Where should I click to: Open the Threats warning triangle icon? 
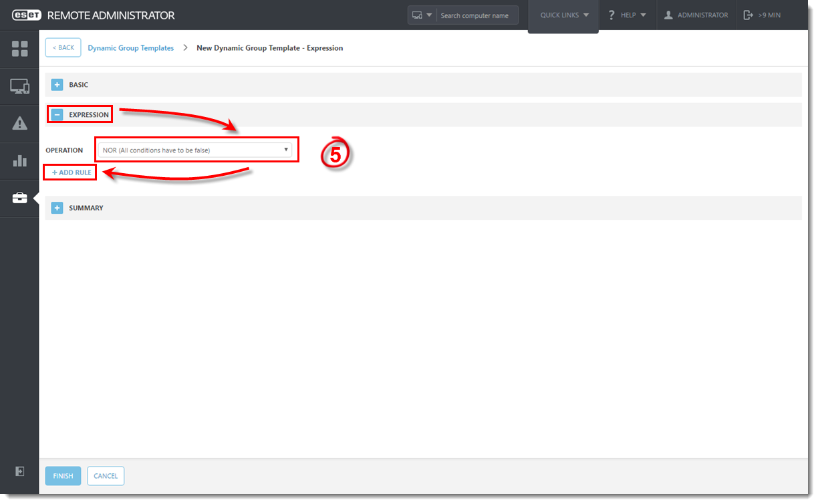point(19,123)
